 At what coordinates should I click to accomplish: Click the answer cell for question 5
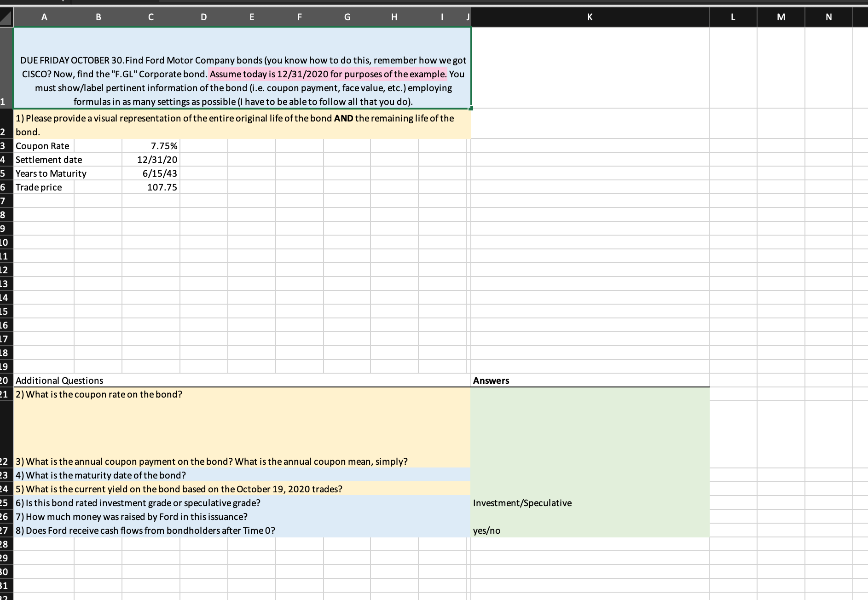pyautogui.click(x=590, y=489)
